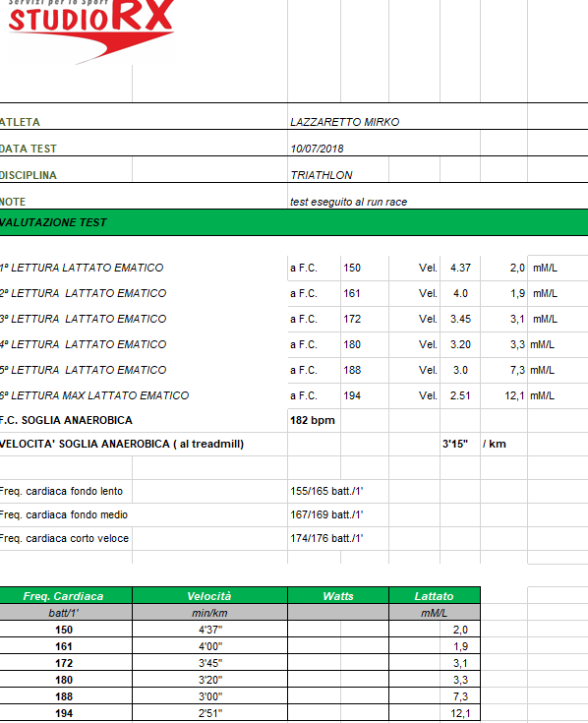Select pace 3'20" in Velocità column
This screenshot has width=588, height=723.
[x=210, y=680]
